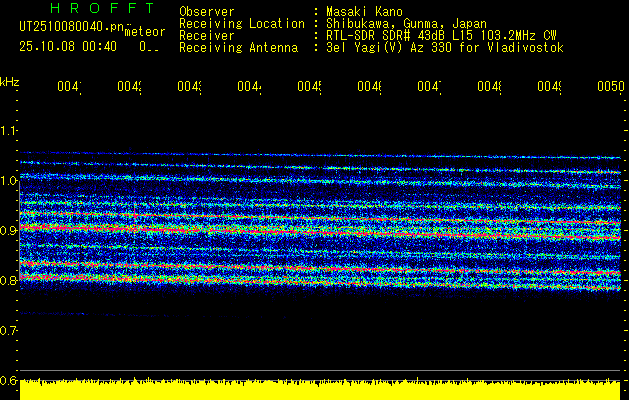
Task: Click the 1.0 frequency axis label
Action: point(9,181)
